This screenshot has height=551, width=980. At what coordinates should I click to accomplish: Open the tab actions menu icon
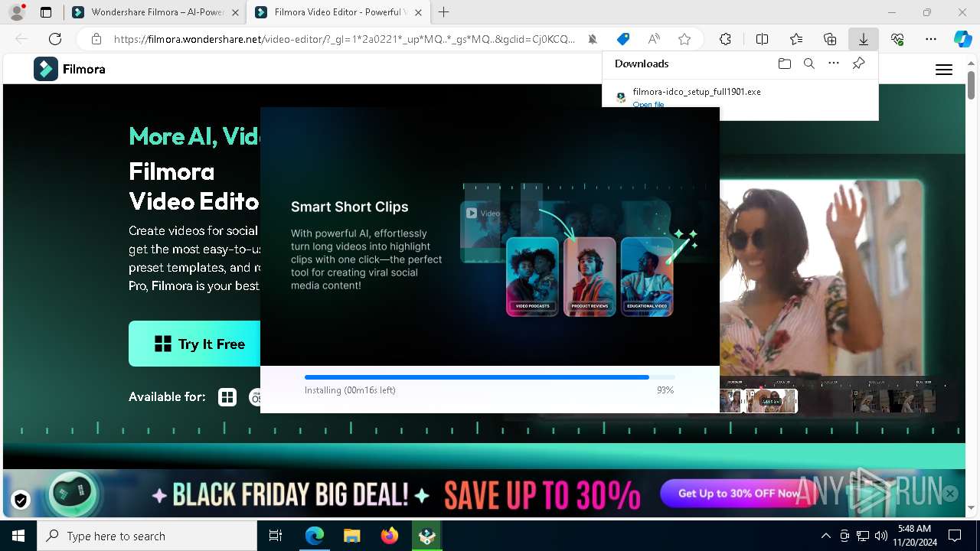46,12
